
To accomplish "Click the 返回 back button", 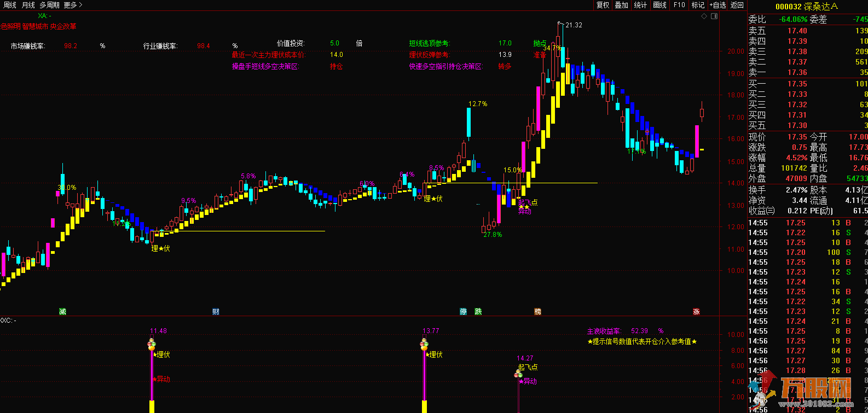I will point(737,5).
